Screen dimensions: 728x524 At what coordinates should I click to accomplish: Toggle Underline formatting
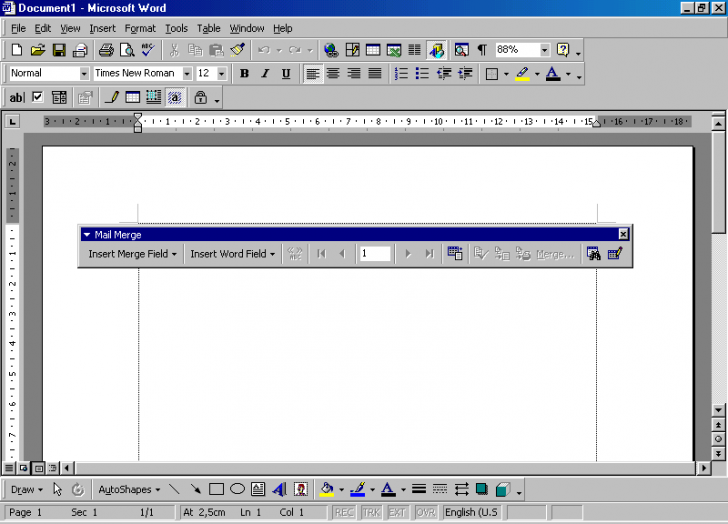[286, 73]
